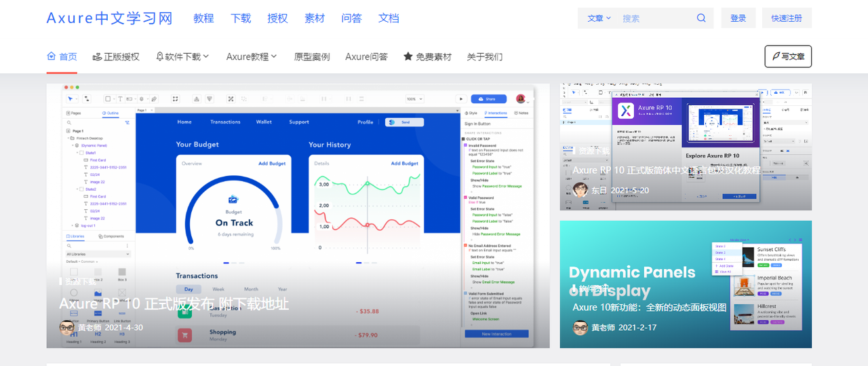868x366 pixels.
Task: Click the 快速注册 button
Action: point(787,18)
